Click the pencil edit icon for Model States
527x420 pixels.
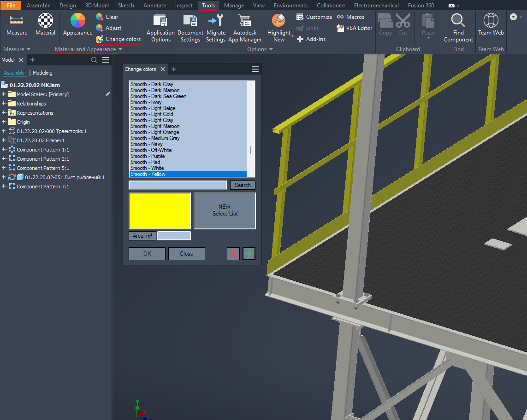[x=107, y=94]
